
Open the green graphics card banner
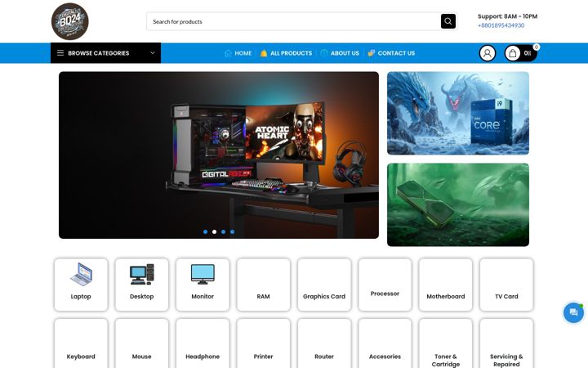(x=458, y=204)
